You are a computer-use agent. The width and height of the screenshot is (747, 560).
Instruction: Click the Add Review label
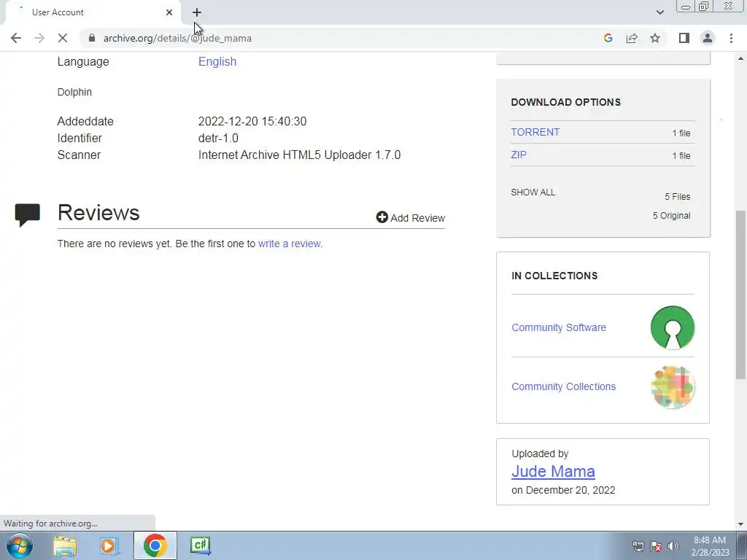pyautogui.click(x=417, y=217)
